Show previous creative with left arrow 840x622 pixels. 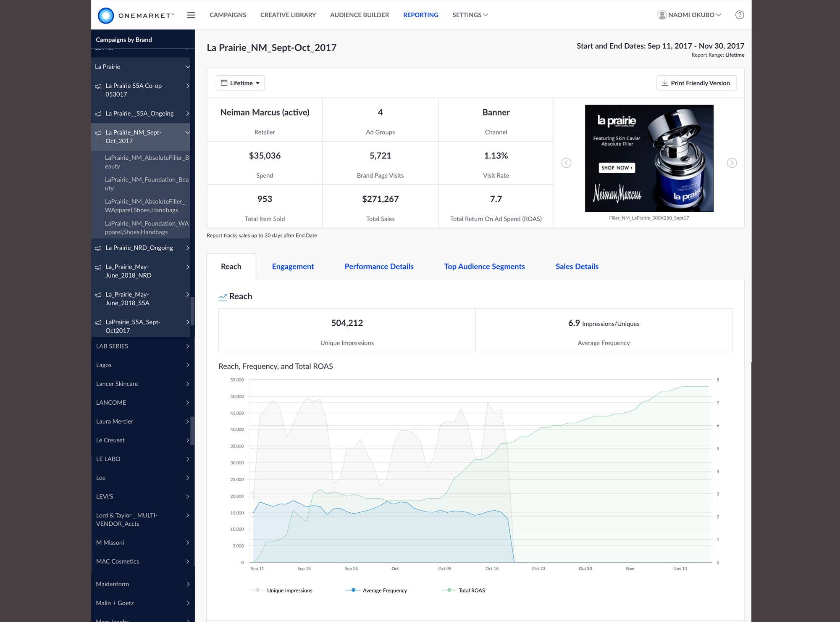point(566,163)
